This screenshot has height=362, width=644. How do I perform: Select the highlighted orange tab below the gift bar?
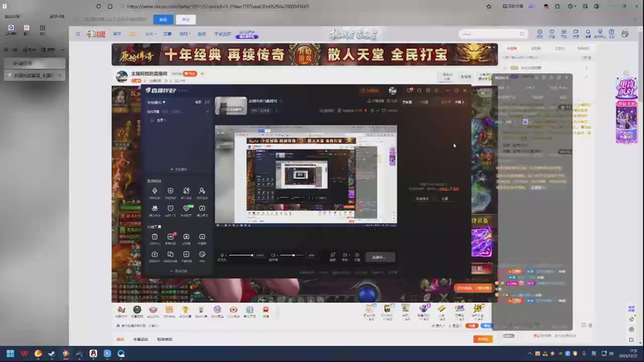pos(120,339)
